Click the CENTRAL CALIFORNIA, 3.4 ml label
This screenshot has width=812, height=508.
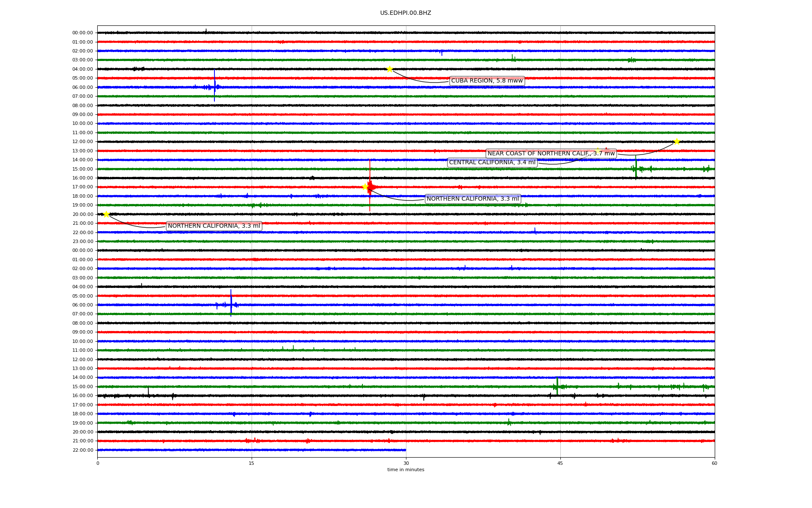(492, 163)
